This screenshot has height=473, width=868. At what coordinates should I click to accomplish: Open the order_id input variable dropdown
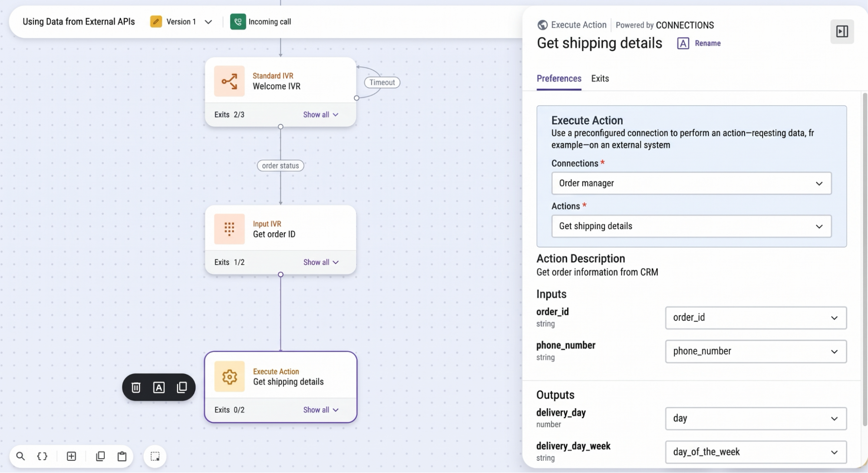[x=756, y=318]
